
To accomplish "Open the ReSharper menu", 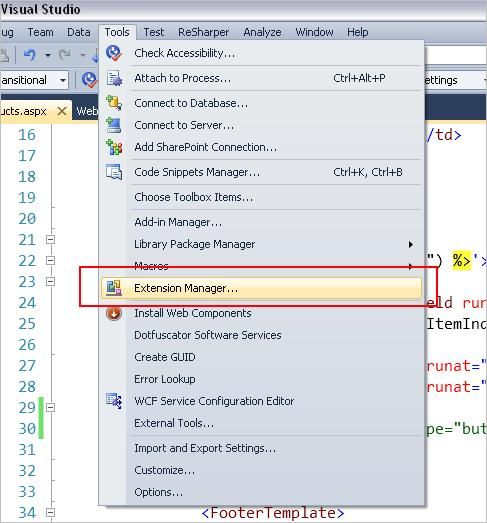I will (x=203, y=32).
